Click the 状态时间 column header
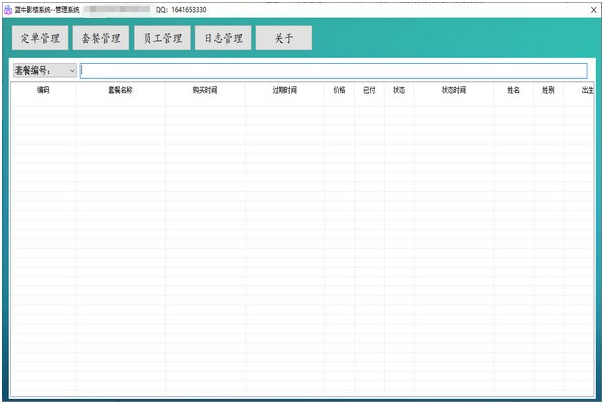The height and width of the screenshot is (404, 604). [x=453, y=90]
